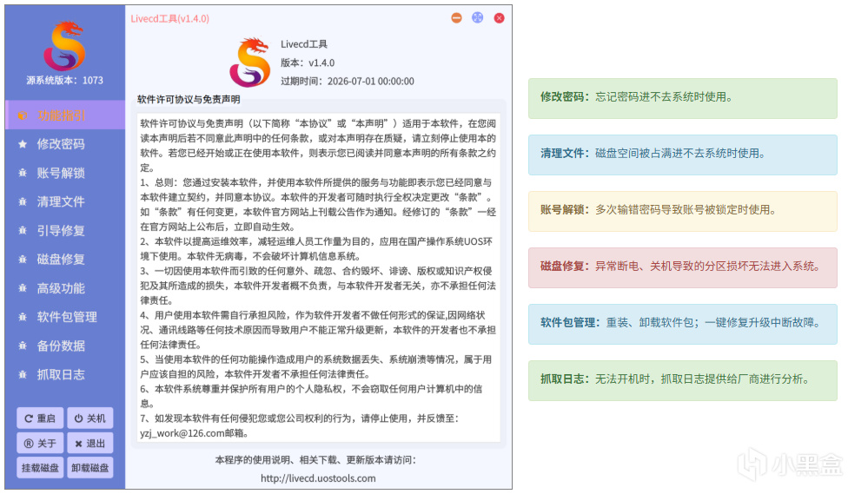Click the 退出 exit button
This screenshot has height=494, width=868.
click(x=90, y=443)
